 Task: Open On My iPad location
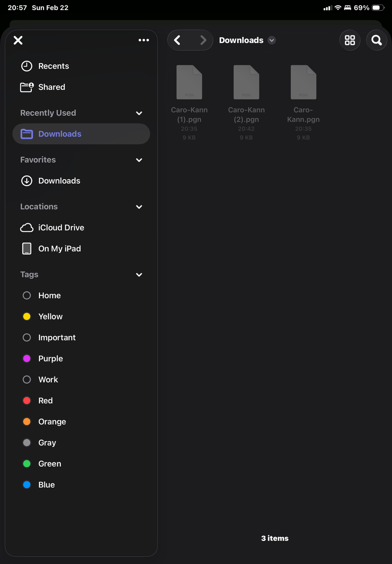pyautogui.click(x=59, y=249)
